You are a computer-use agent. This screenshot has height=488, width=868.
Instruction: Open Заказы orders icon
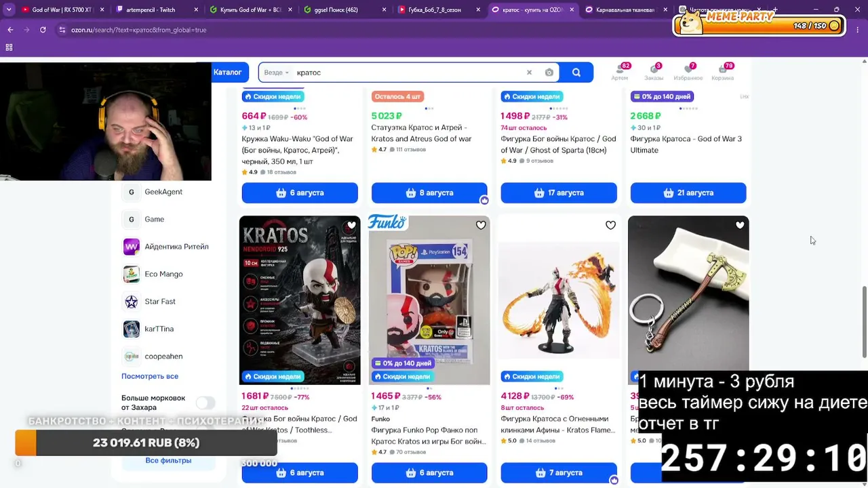(x=654, y=71)
